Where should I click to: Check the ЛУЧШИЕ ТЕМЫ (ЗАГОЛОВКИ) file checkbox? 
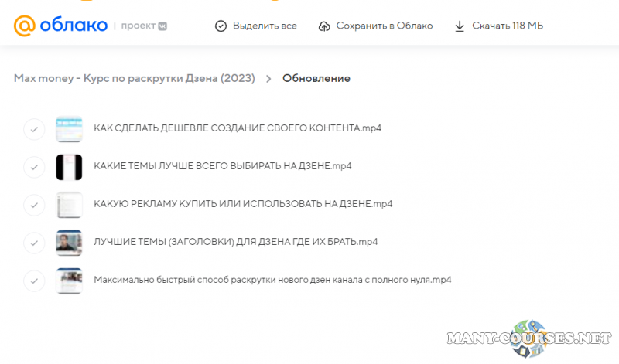click(34, 242)
